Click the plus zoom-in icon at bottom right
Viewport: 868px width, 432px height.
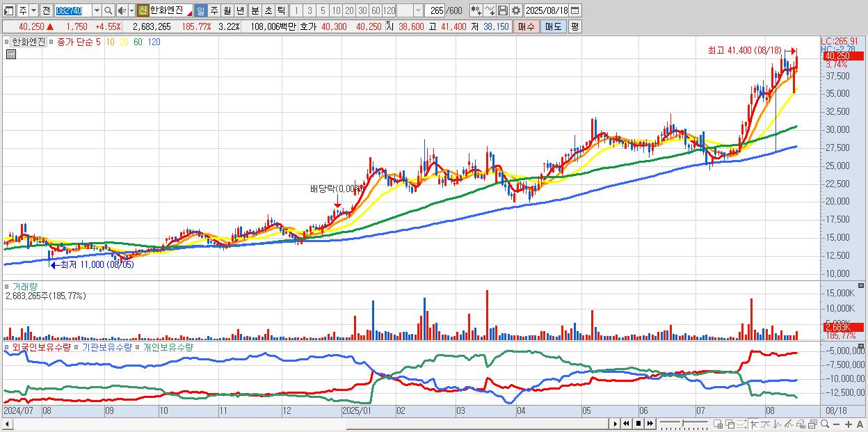point(849,424)
